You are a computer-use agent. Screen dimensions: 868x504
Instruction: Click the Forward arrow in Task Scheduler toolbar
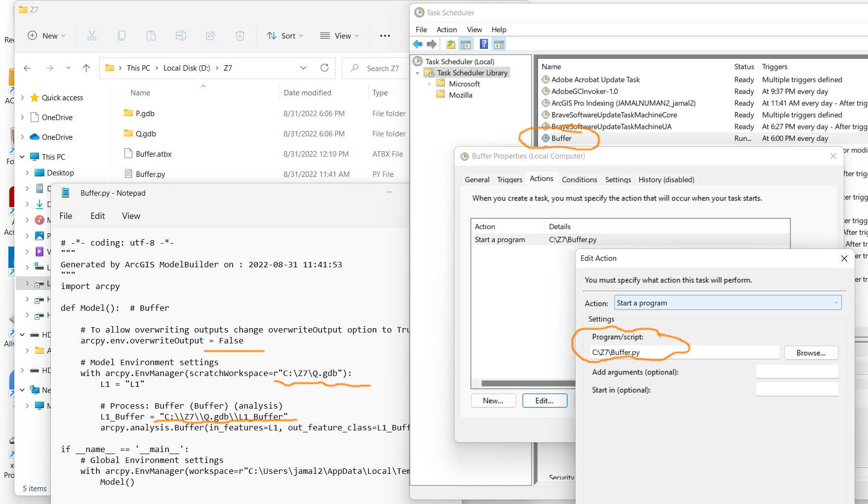tap(432, 44)
